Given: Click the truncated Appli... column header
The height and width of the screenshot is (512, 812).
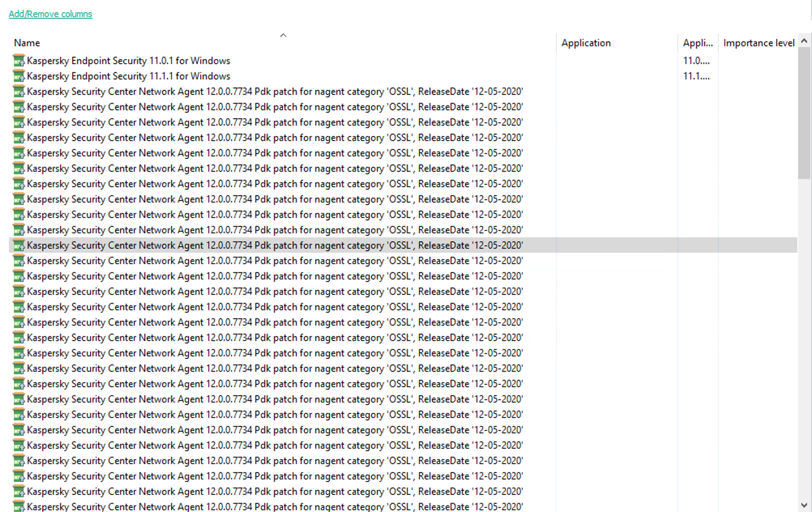Looking at the screenshot, I should (697, 43).
